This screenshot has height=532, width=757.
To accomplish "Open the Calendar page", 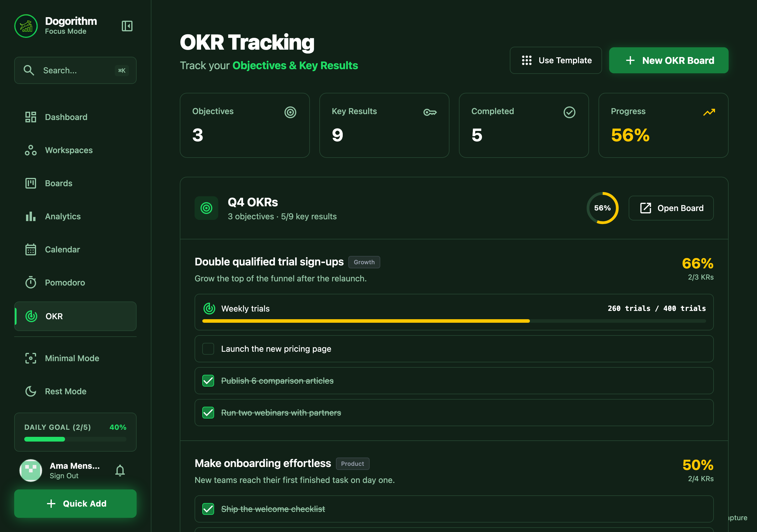I will (x=75, y=249).
